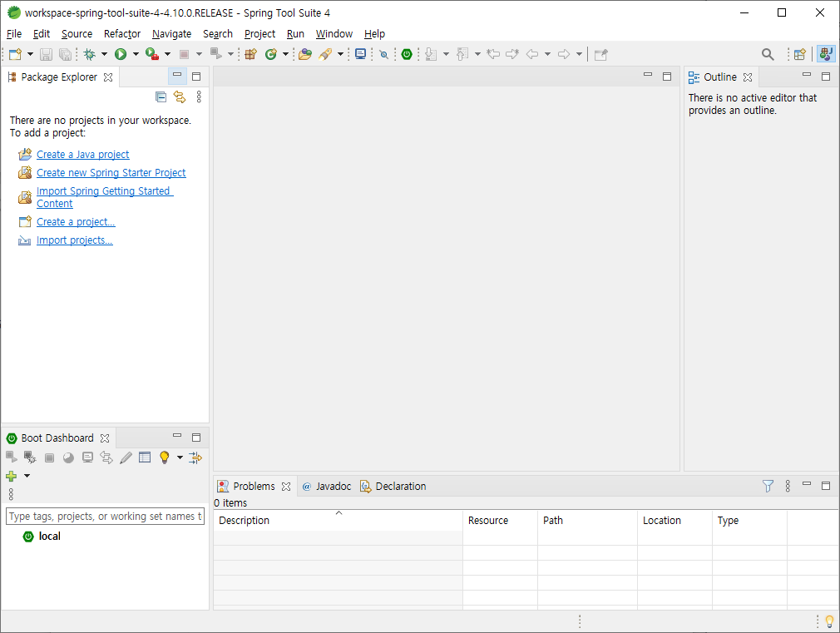Click the Previous Annotation icon
Screen dimensions: 840x633
462,54
